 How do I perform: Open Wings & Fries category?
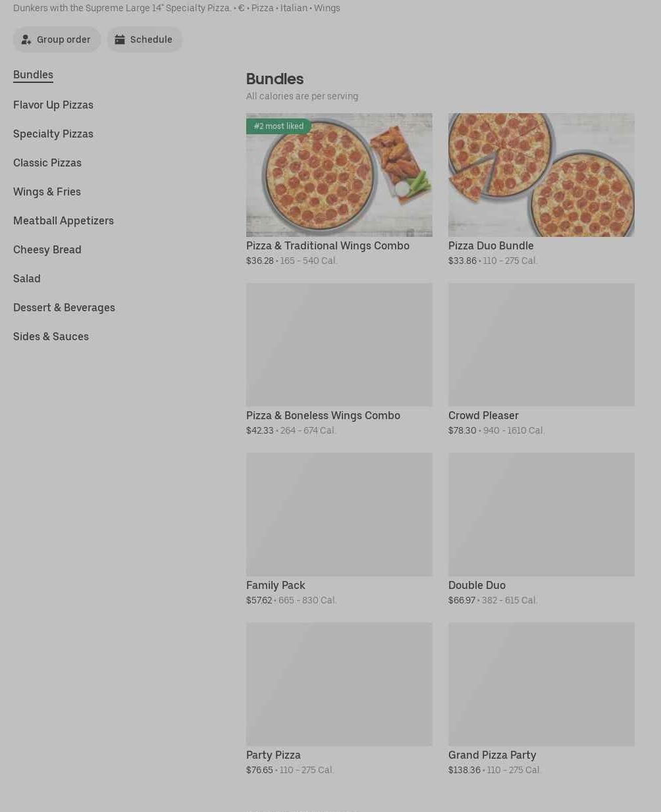(x=47, y=191)
